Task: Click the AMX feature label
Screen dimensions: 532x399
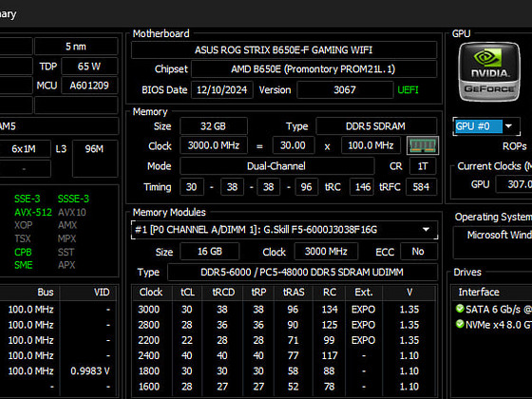Action: click(67, 225)
